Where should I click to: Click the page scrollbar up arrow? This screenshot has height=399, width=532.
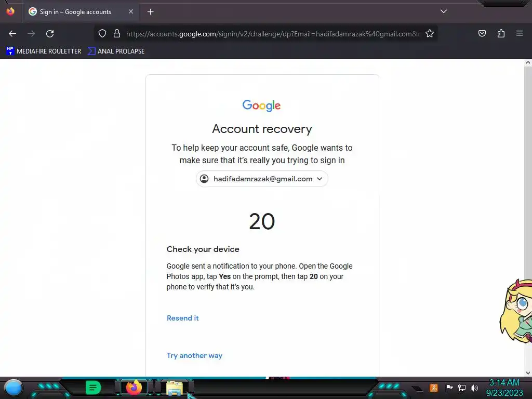tap(528, 62)
